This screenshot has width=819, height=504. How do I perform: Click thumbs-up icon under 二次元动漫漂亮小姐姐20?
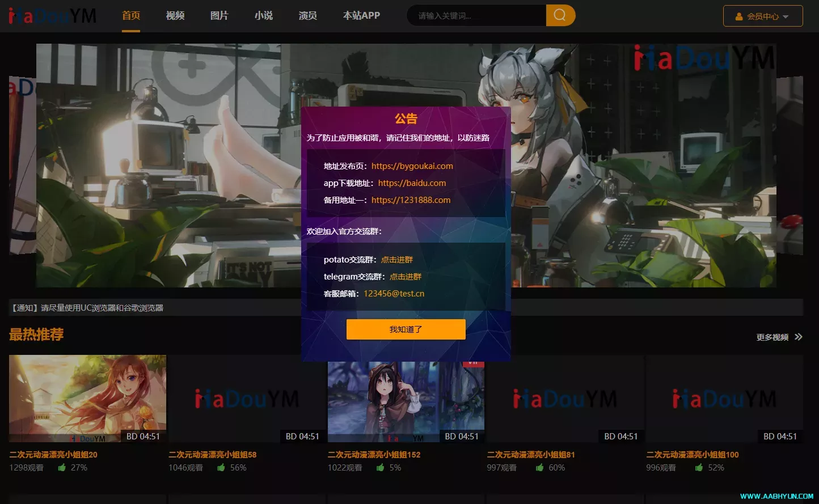(x=61, y=467)
